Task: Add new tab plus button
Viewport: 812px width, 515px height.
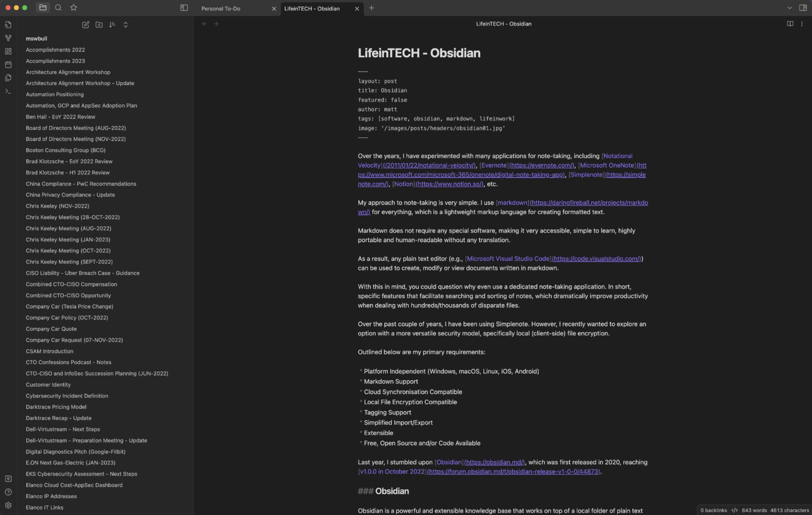Action: (372, 8)
